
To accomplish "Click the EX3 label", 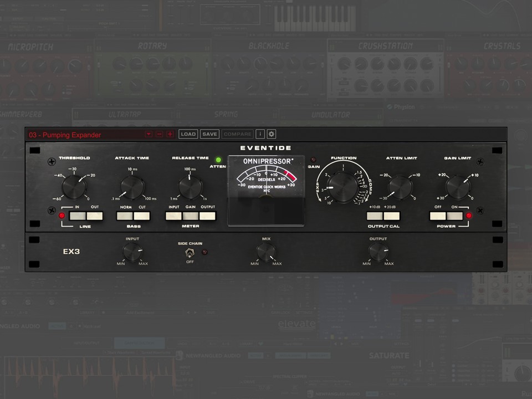I will click(71, 252).
